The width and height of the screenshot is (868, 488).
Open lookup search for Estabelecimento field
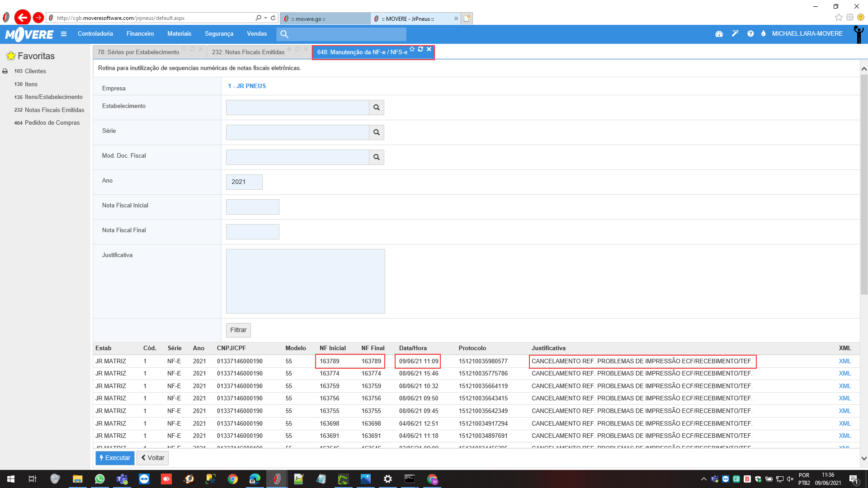point(376,108)
